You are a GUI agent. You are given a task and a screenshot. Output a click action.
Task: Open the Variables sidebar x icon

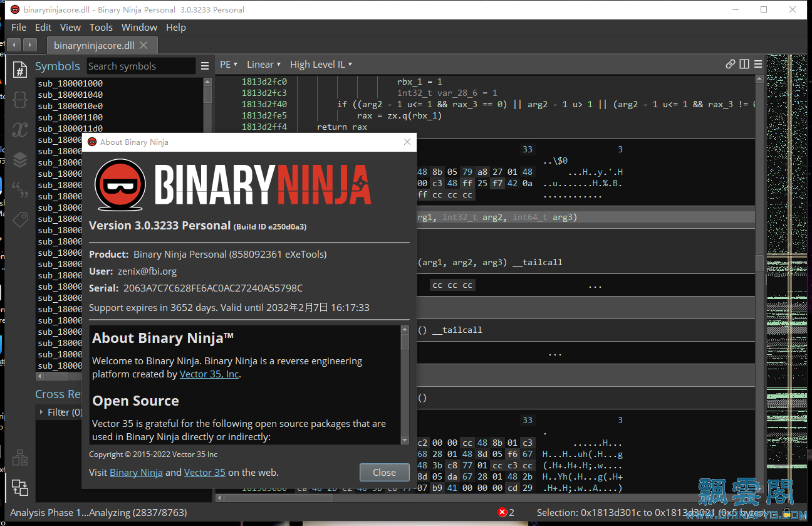tap(19, 129)
